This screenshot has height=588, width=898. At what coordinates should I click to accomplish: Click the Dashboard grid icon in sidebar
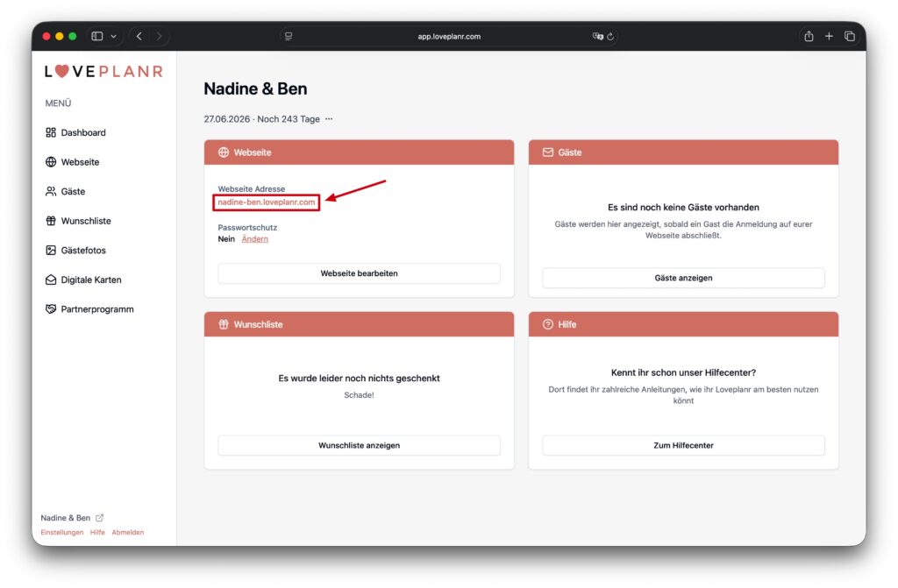tap(51, 132)
